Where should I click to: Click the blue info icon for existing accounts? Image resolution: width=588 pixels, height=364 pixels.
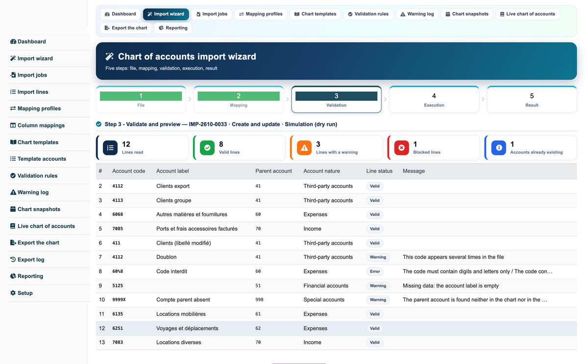pos(499,147)
